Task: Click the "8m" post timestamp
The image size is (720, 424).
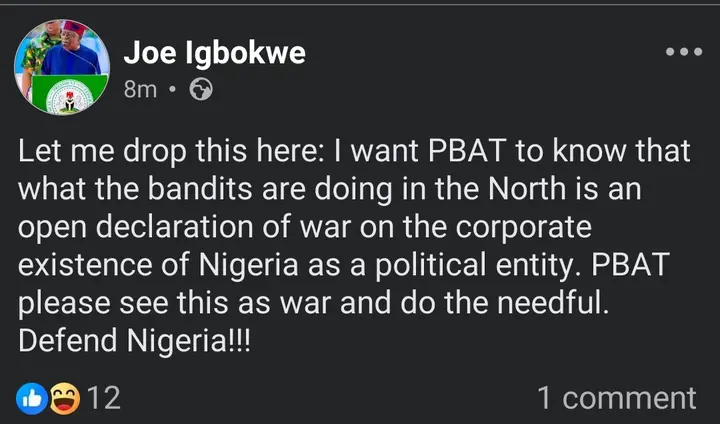Action: tap(140, 90)
